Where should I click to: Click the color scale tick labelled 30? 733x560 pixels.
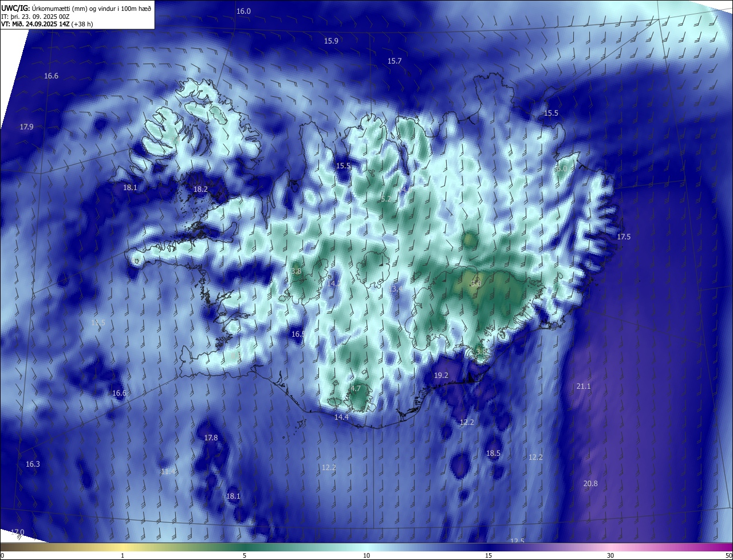[x=610, y=555]
